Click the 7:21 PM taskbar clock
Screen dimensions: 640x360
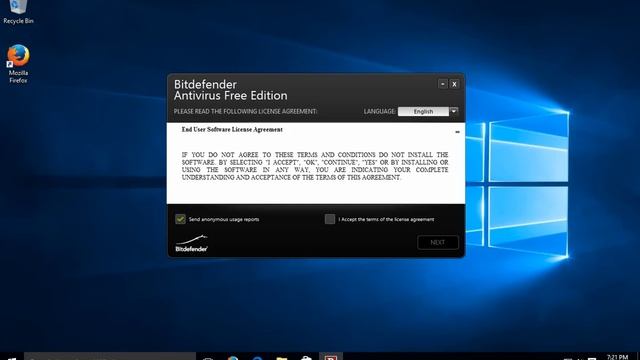[x=617, y=357]
